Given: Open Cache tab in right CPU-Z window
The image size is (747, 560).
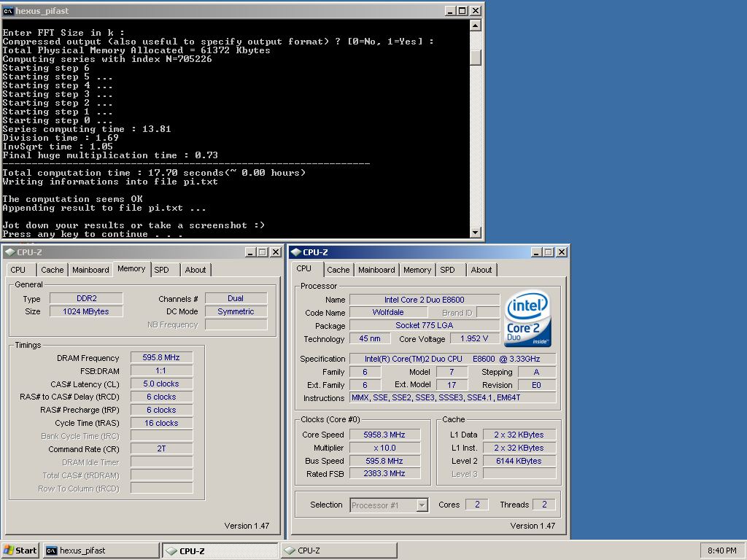Looking at the screenshot, I should 338,270.
